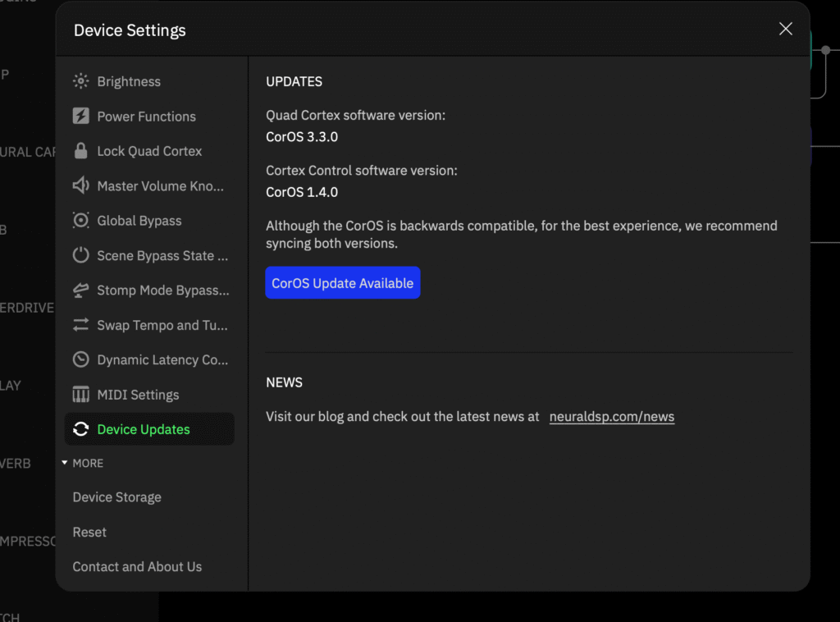Image resolution: width=840 pixels, height=622 pixels.
Task: Open the Device Storage section
Action: click(x=116, y=497)
